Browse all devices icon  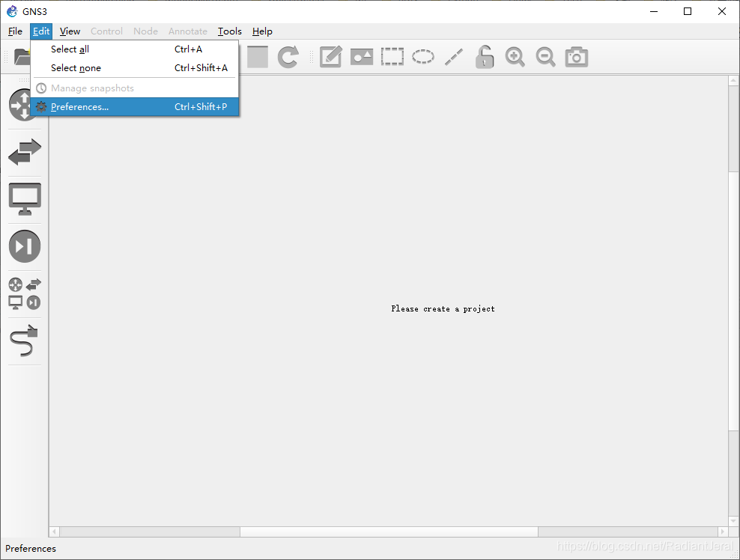(x=25, y=293)
